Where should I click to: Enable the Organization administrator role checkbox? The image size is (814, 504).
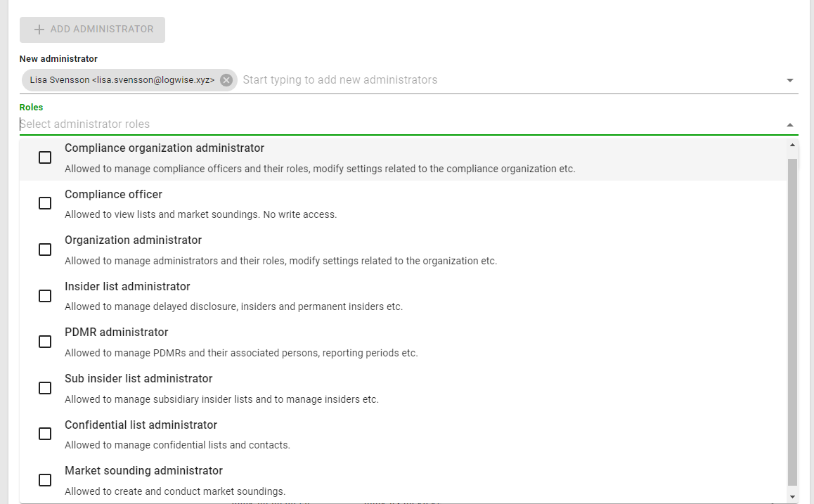(x=45, y=250)
